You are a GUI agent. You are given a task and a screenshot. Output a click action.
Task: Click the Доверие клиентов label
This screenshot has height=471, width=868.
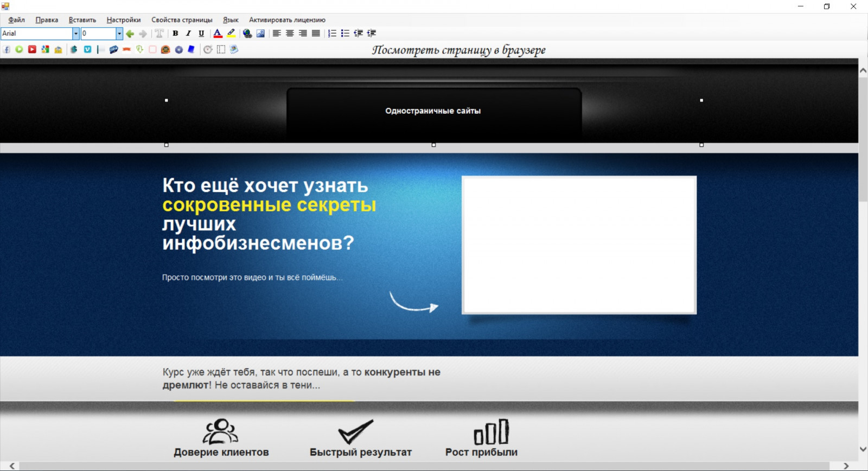(221, 452)
